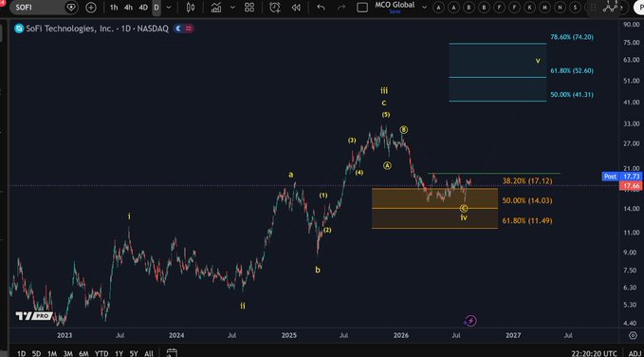This screenshot has height=357, width=644.
Task: Open the Indicators panel
Action: point(216,8)
